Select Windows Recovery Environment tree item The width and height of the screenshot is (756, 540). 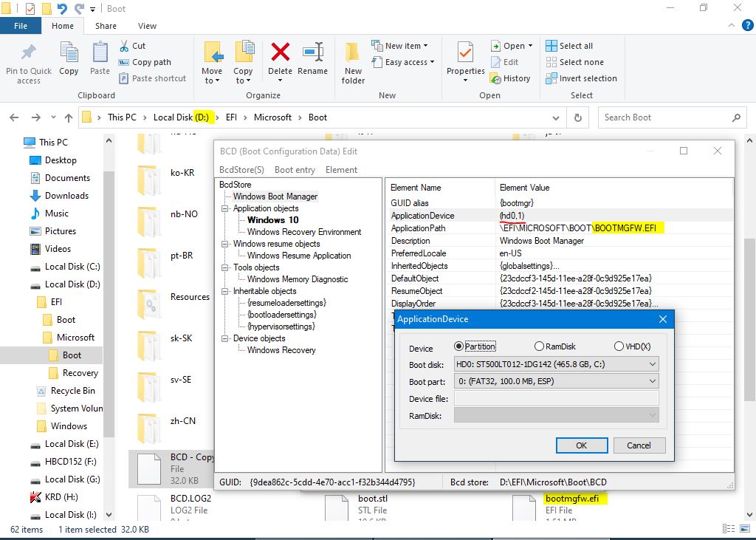304,232
